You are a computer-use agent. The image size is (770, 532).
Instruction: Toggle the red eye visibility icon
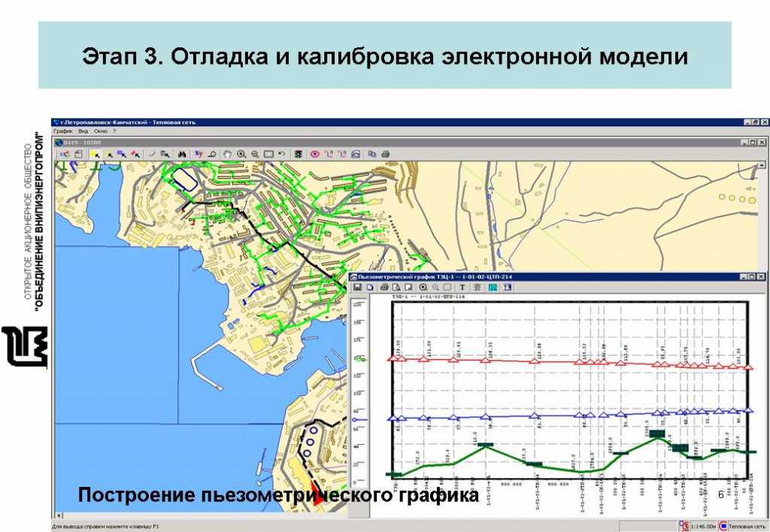pyautogui.click(x=315, y=153)
